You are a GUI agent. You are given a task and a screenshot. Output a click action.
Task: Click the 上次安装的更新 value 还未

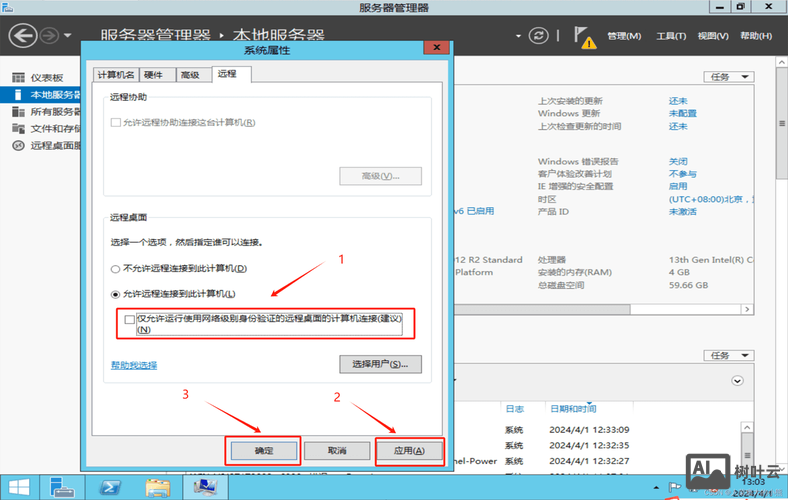(678, 101)
